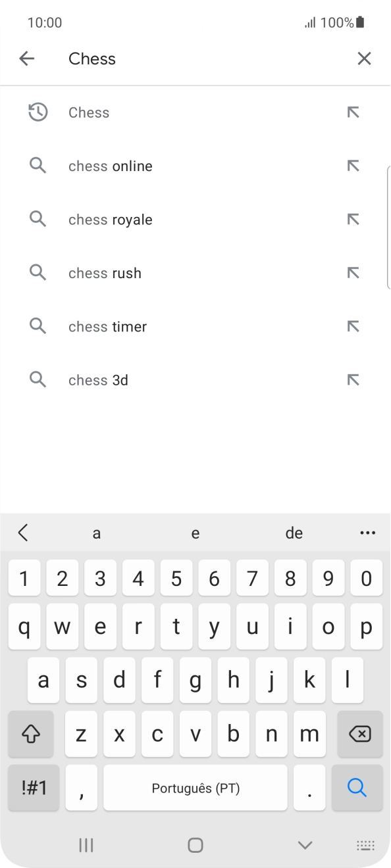The image size is (391, 868).
Task: Tap the magnifier icon beside chess royale
Action: [38, 219]
